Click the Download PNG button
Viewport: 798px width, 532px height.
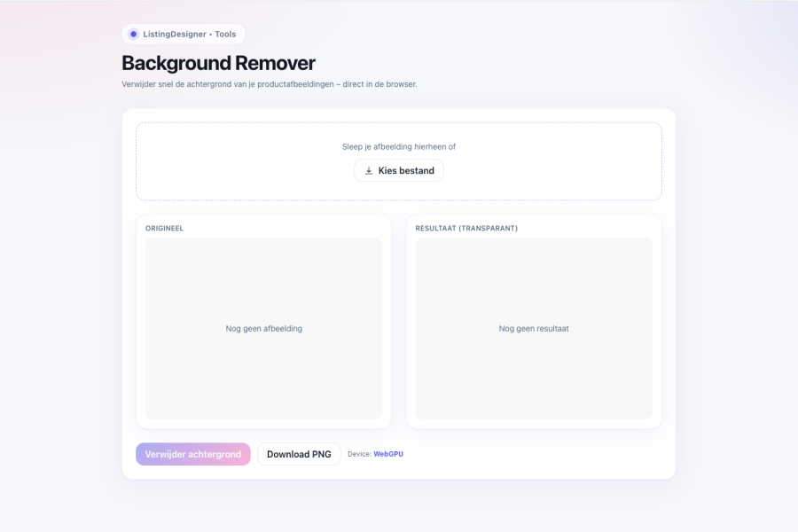299,454
